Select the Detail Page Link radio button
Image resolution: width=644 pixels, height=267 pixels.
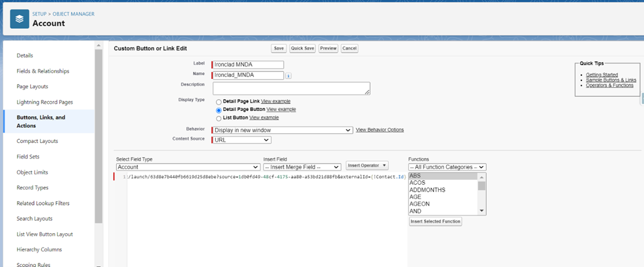[218, 102]
